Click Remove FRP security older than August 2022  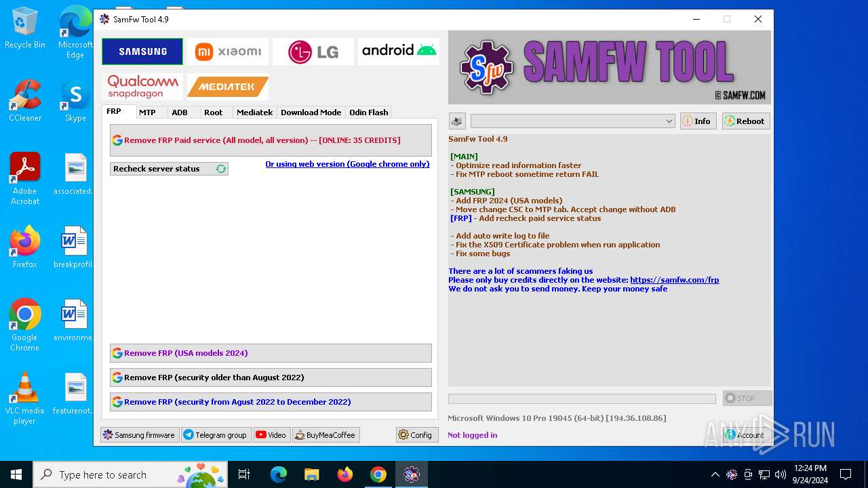point(271,378)
